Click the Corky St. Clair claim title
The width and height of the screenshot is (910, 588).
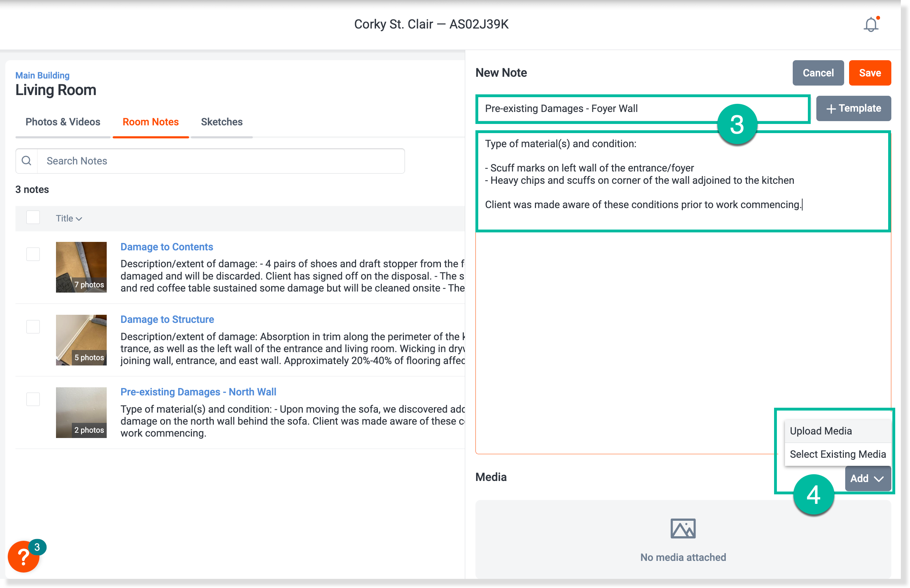(431, 24)
